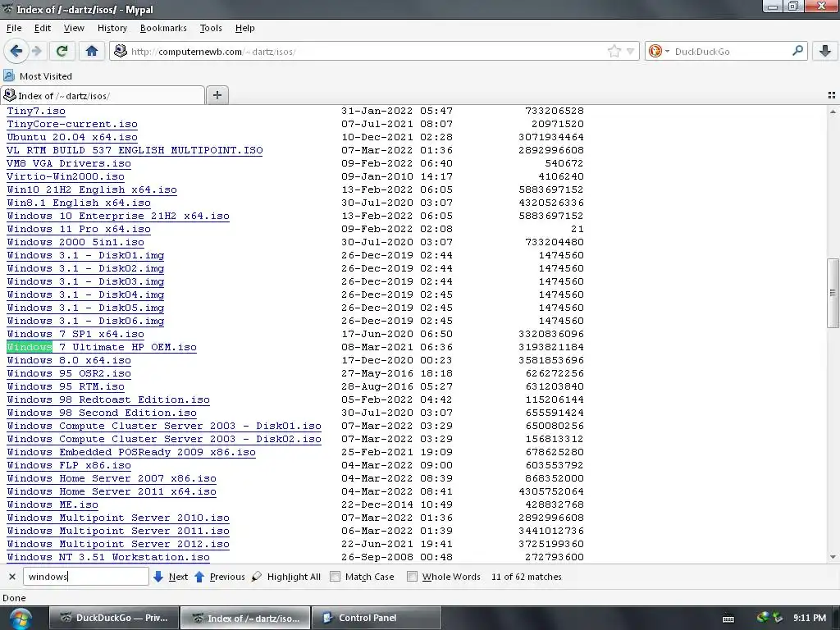This screenshot has height=630, width=840.
Task: Open the File menu
Action: tap(14, 28)
